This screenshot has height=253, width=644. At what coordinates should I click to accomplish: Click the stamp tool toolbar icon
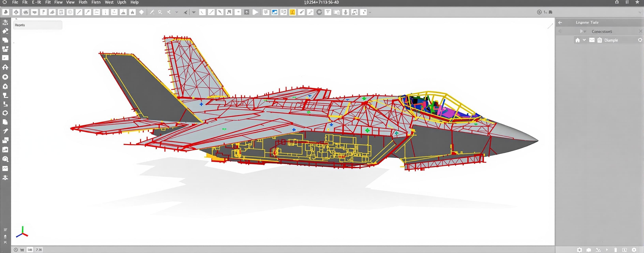point(123,12)
